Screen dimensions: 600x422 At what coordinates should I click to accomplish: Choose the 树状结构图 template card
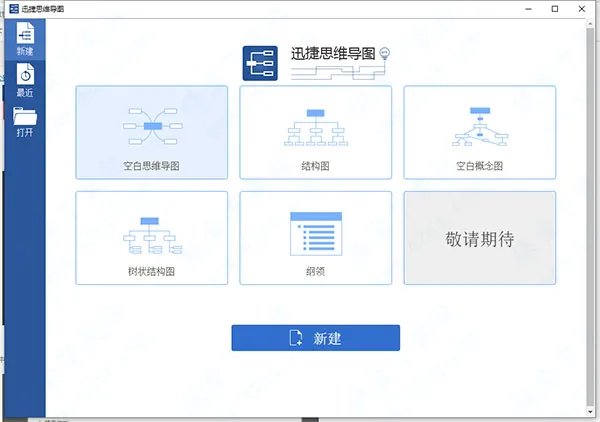152,238
